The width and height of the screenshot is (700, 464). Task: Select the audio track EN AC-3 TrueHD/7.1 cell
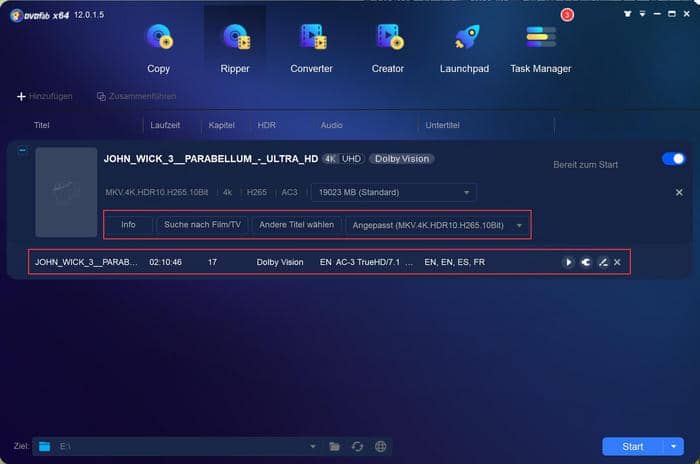(366, 262)
